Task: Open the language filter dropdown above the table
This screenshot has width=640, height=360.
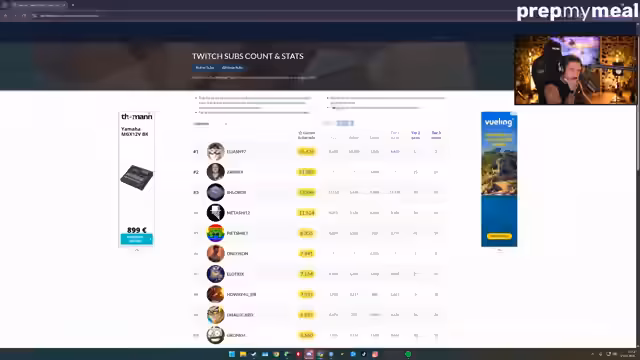Action: 210,124
